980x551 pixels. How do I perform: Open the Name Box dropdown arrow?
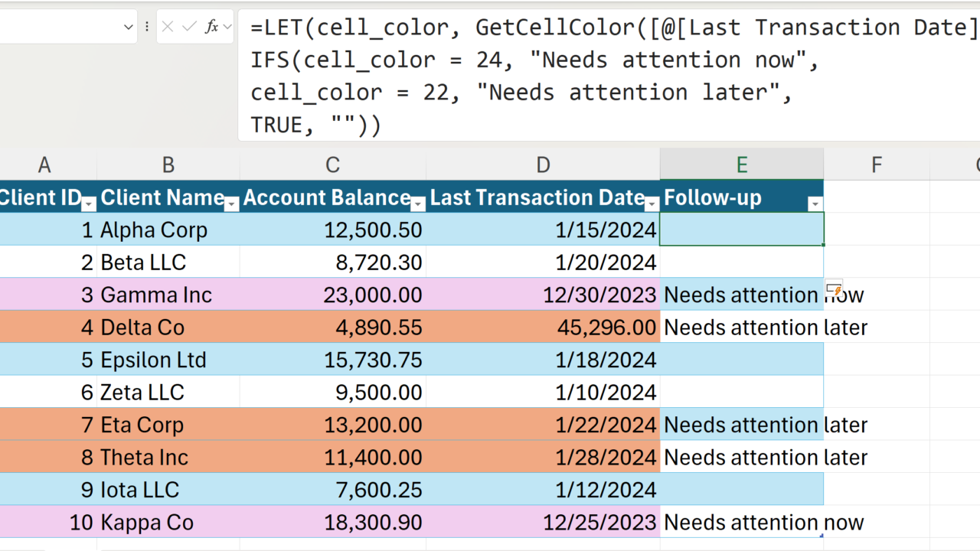[x=128, y=28]
